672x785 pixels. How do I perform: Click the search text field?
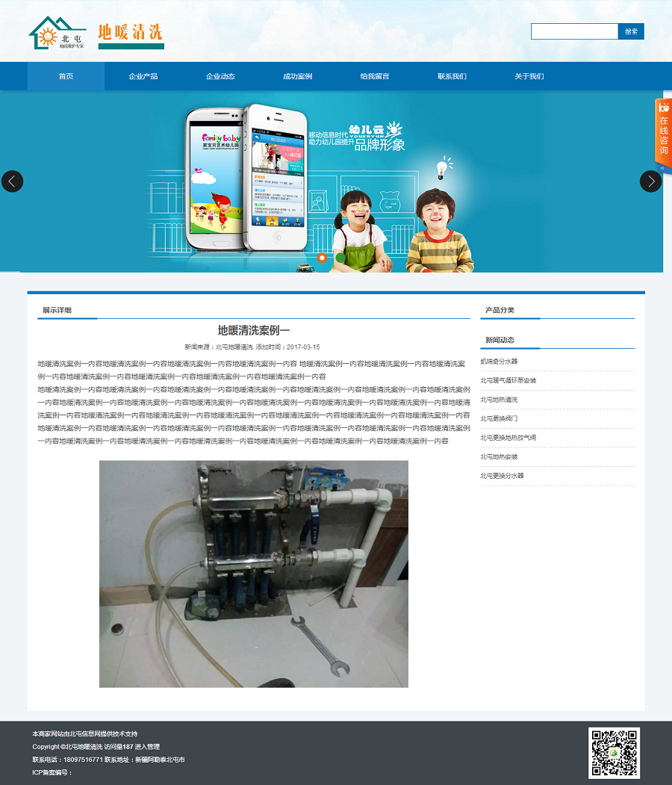(x=574, y=31)
